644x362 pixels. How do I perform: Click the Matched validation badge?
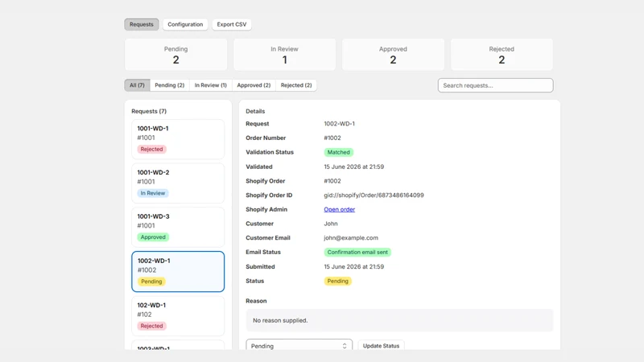click(x=338, y=152)
